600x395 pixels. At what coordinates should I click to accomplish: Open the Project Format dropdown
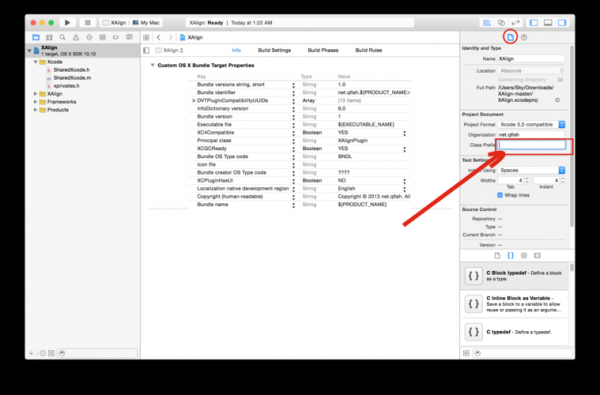coord(532,124)
